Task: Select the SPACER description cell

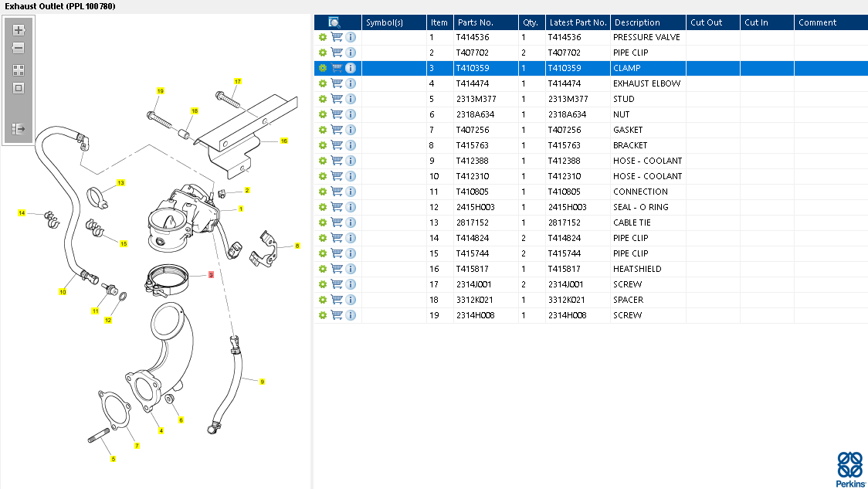Action: point(648,300)
